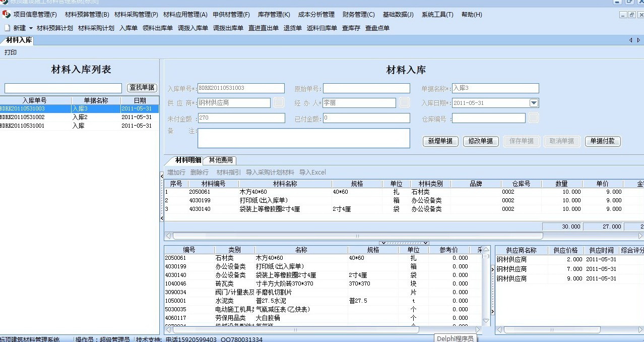Click 领料出库单 in the toolbar
Screen dimensions: 644x342
click(x=158, y=28)
